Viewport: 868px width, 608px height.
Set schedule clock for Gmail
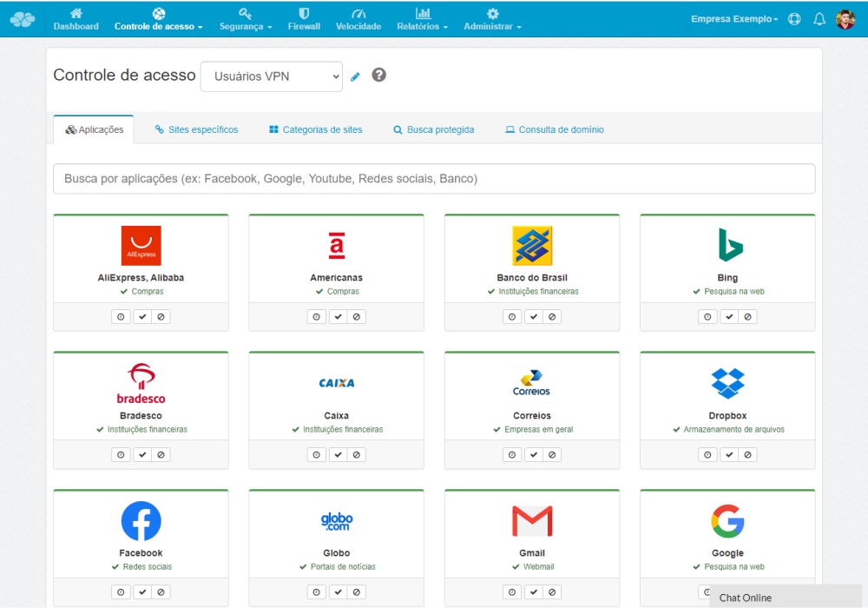(x=512, y=592)
